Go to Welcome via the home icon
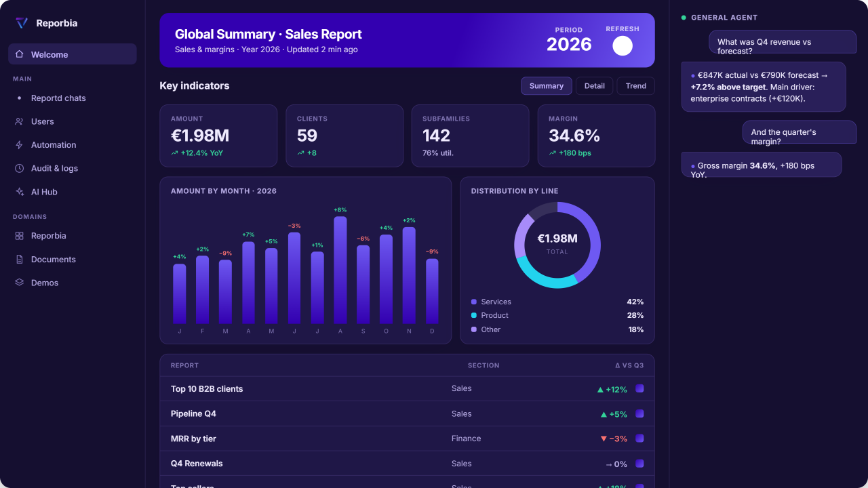 pos(19,54)
